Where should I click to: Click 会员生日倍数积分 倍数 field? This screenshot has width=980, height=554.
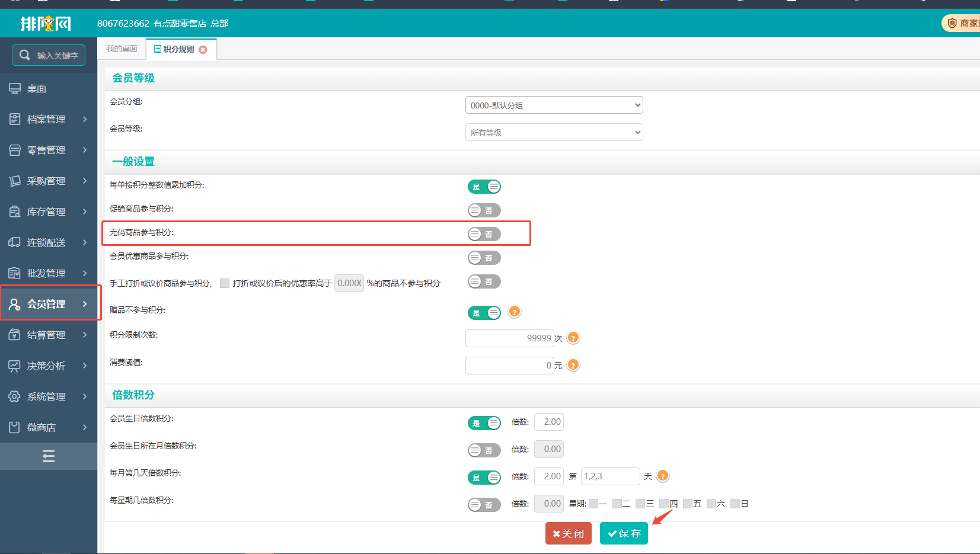549,422
